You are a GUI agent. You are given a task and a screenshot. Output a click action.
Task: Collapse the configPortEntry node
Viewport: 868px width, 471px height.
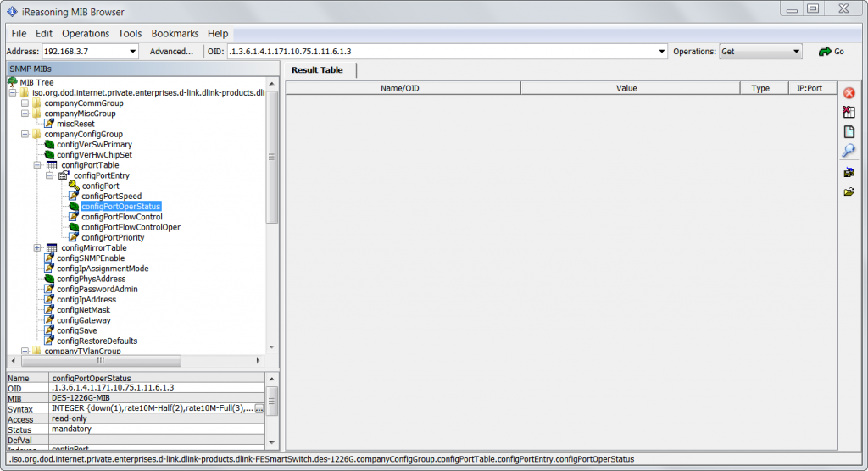(x=49, y=175)
